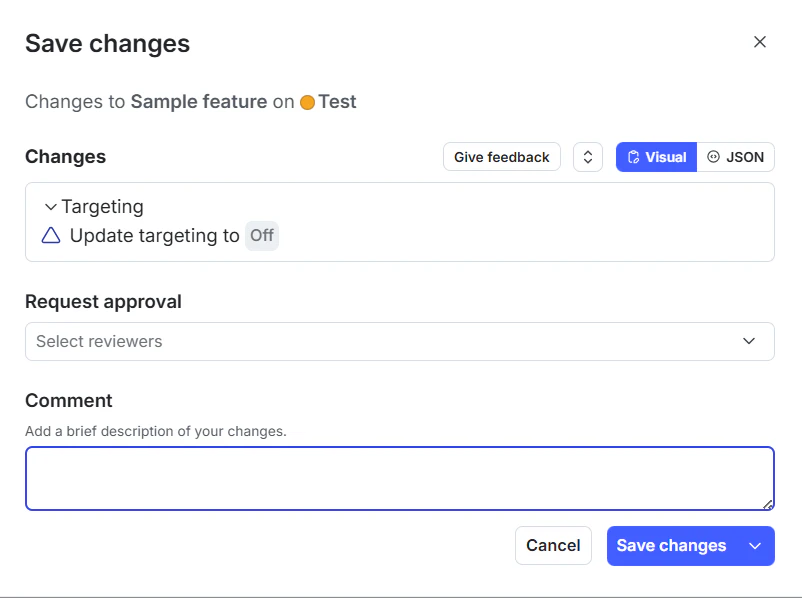Click the Sample feature name
Image resolution: width=802 pixels, height=598 pixels.
coord(199,102)
